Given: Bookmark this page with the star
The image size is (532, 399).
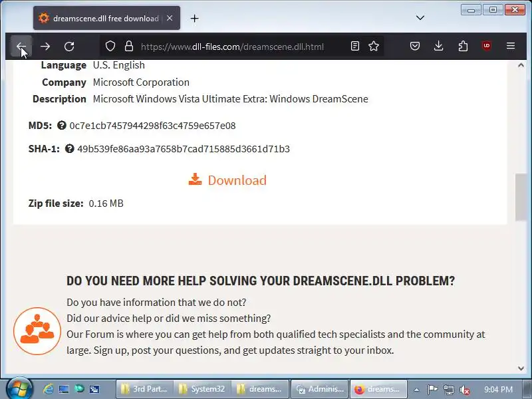Looking at the screenshot, I should click(374, 46).
